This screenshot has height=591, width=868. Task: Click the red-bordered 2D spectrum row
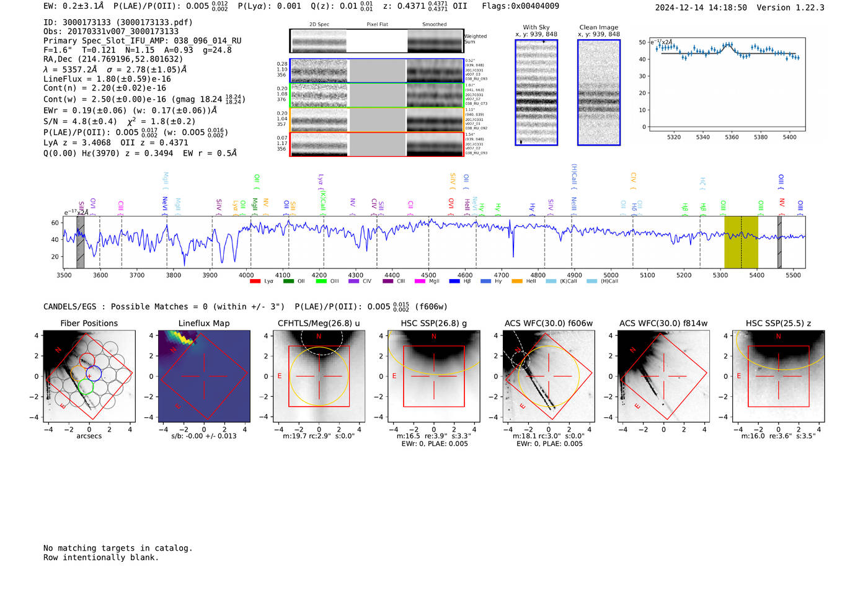(376, 144)
